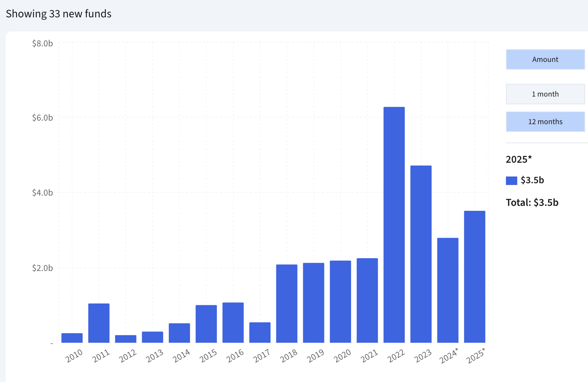This screenshot has width=588, height=382.
Task: Click the 2016 bar
Action: [x=233, y=323]
